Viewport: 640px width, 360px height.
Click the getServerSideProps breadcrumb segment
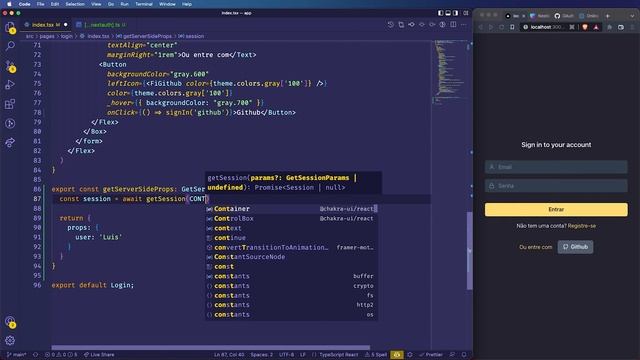click(x=147, y=36)
